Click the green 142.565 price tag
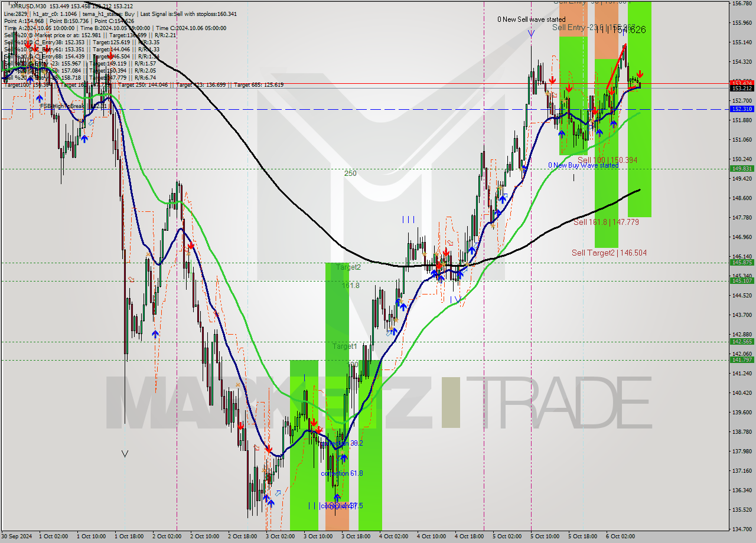Screen dimensions: 756x543 [742, 342]
